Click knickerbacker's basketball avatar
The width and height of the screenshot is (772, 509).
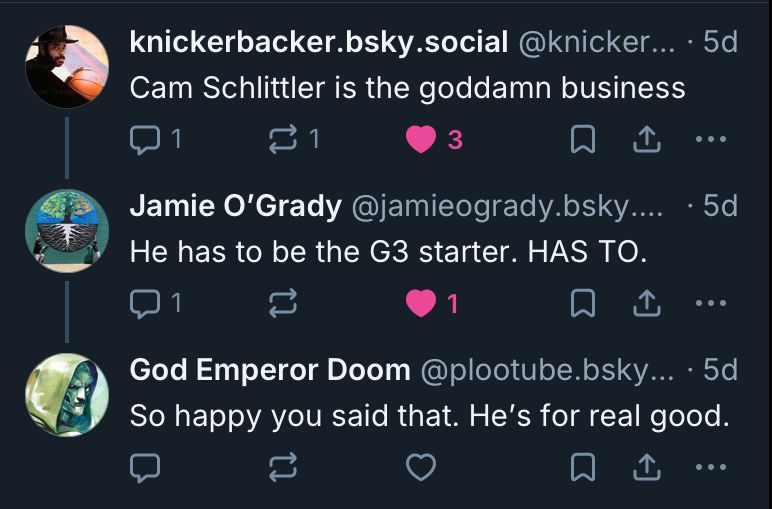pos(66,66)
